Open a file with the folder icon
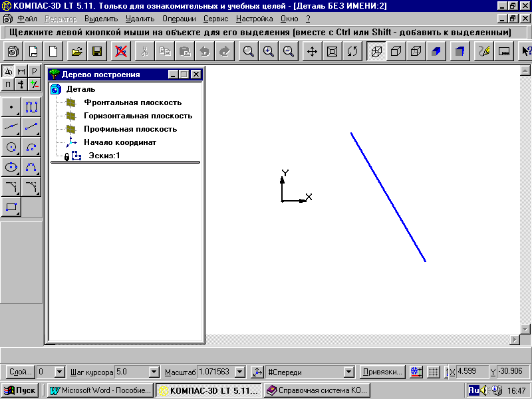Image resolution: width=532 pixels, height=399 pixels. (76, 51)
